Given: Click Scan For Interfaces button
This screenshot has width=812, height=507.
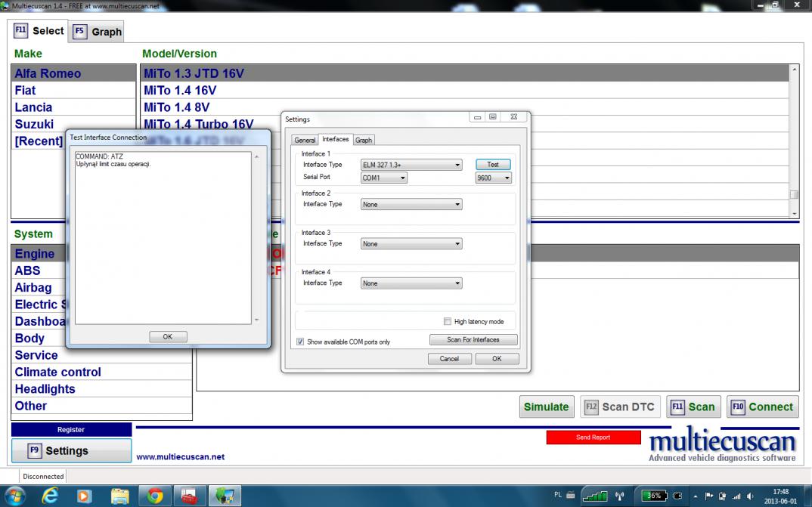Looking at the screenshot, I should (473, 339).
